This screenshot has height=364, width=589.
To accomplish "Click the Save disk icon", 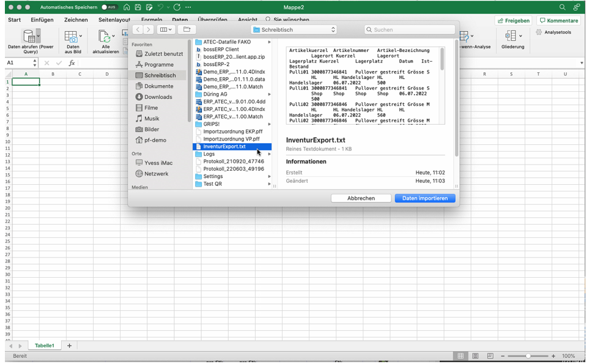I will pyautogui.click(x=138, y=7).
